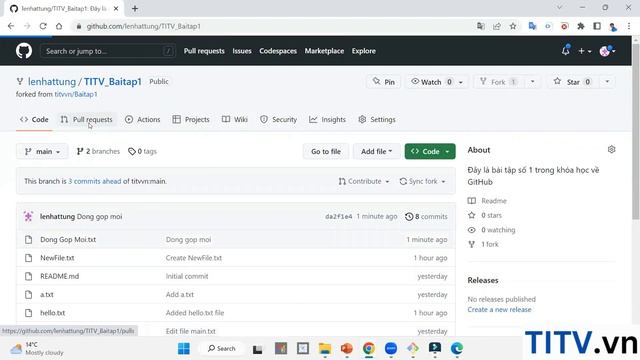Open README.md file

pyautogui.click(x=60, y=276)
